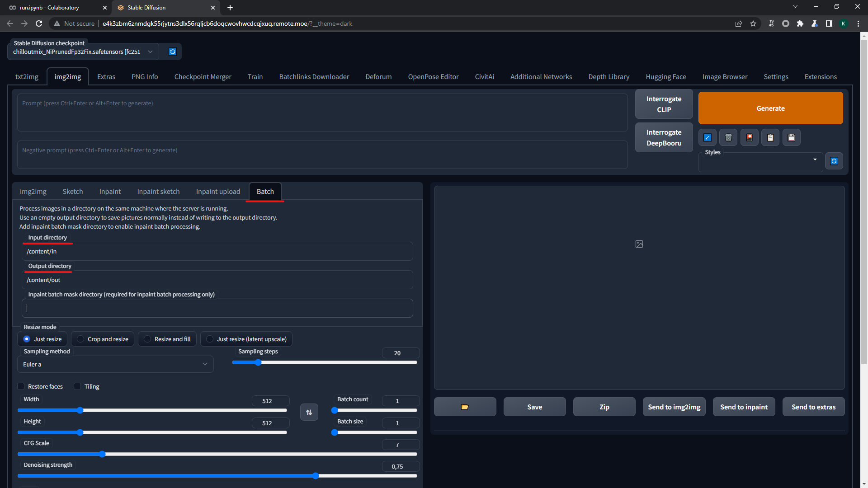The image size is (868, 488).
Task: Open output folder with folder icon
Action: click(465, 407)
